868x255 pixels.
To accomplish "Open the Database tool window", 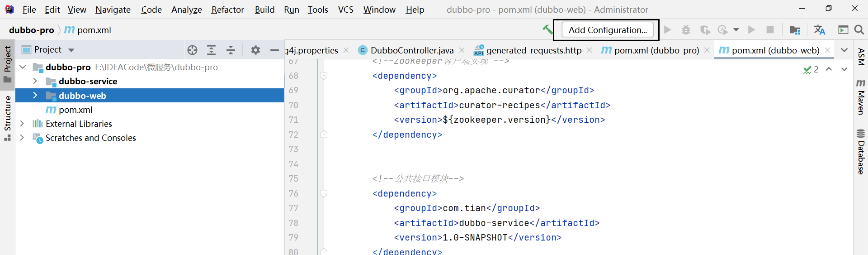I will tap(861, 152).
